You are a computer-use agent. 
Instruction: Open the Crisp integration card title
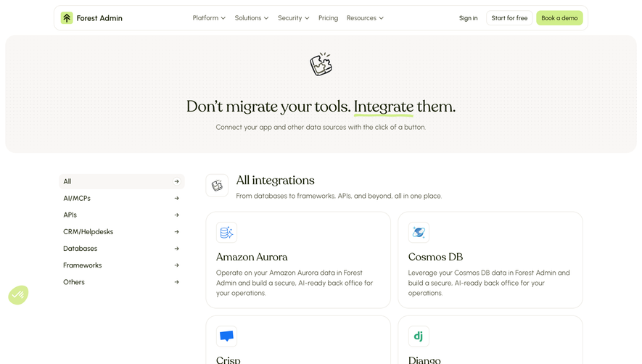click(x=228, y=360)
